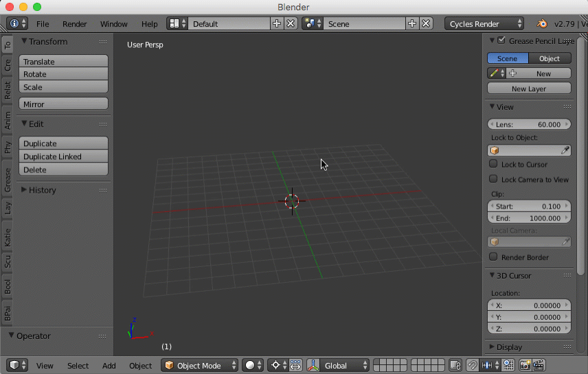This screenshot has width=588, height=374.
Task: Switch to the Anim tool shelf tab
Action: pos(7,121)
